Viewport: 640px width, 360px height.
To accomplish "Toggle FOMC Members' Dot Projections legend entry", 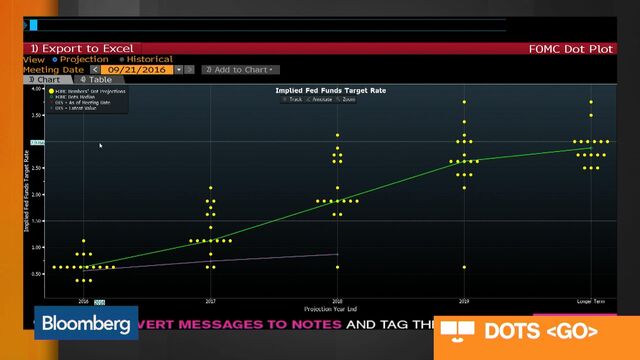I will (87, 91).
